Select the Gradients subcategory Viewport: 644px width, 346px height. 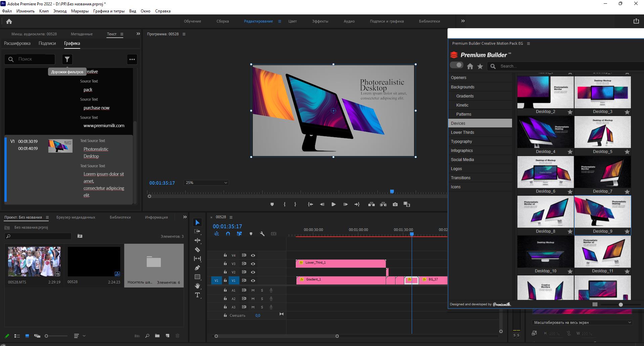(480, 96)
